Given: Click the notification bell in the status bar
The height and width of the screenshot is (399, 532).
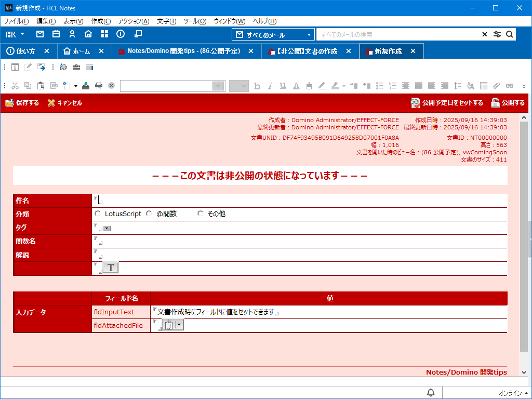Looking at the screenshot, I should (x=431, y=392).
